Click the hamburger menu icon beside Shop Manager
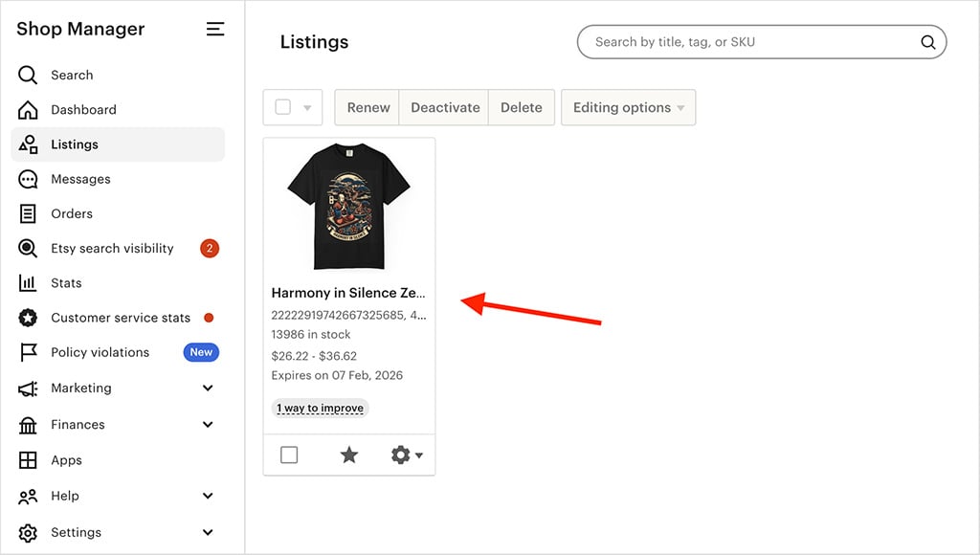Screen dimensions: 980x555 coord(215,30)
